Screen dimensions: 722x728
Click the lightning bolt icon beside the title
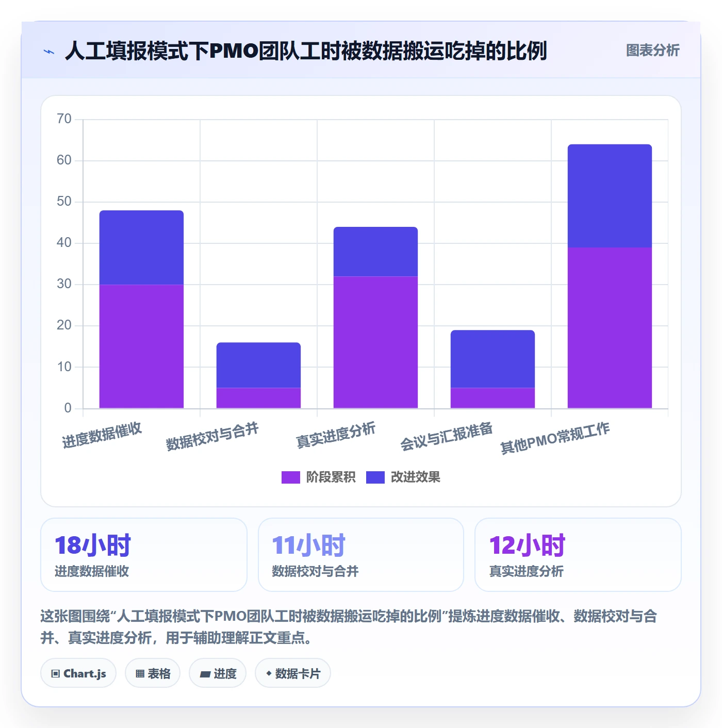coord(49,52)
